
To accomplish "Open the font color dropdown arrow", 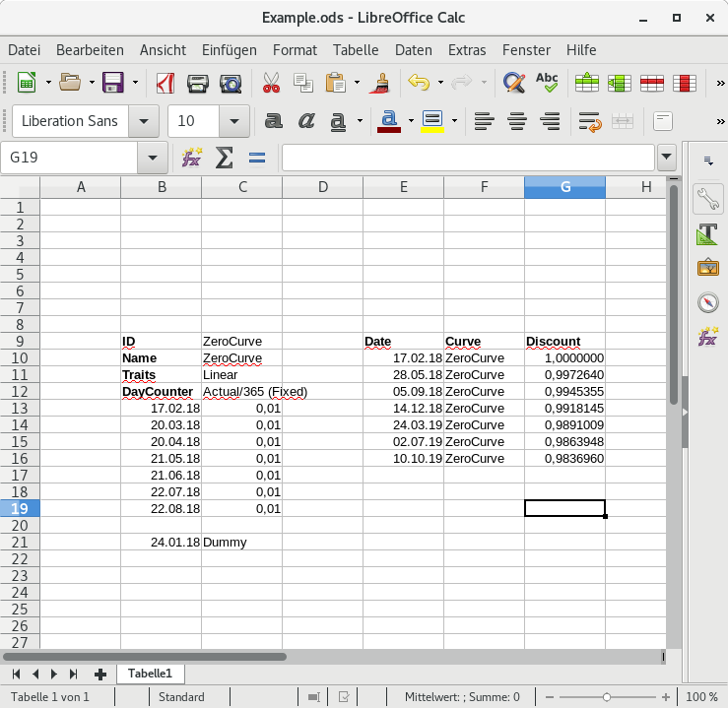I will [x=412, y=121].
